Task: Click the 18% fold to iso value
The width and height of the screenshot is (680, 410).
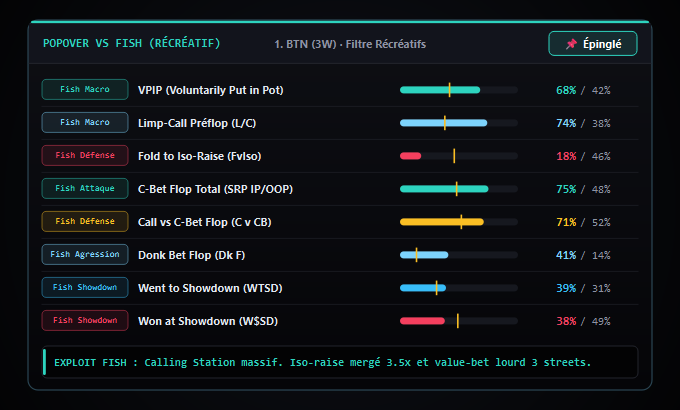Action: tap(566, 156)
